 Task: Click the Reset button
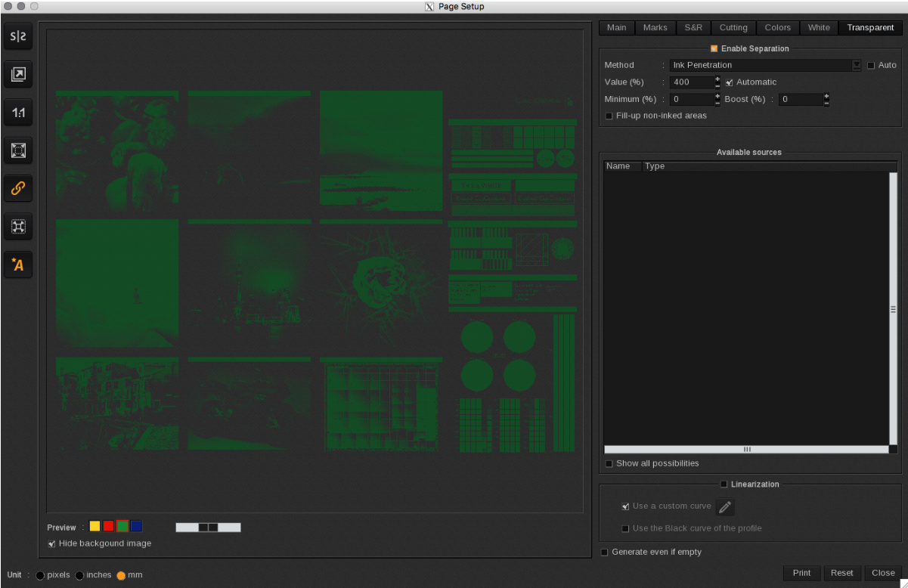tap(841, 573)
